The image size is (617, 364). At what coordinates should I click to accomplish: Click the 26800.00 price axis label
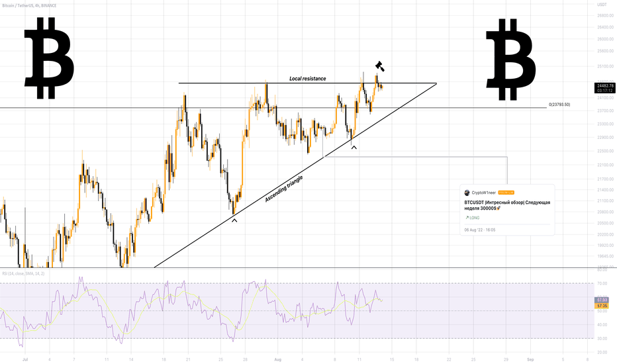tap(605, 16)
